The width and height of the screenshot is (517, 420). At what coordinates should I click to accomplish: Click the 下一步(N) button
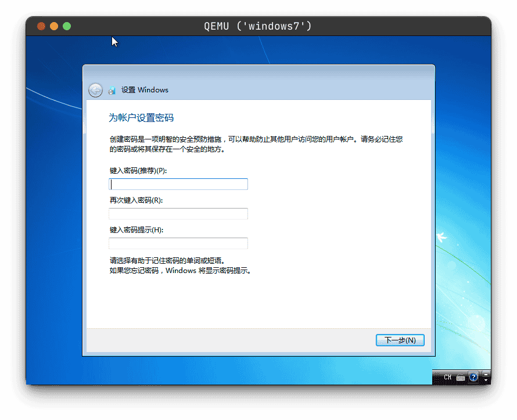pyautogui.click(x=400, y=340)
